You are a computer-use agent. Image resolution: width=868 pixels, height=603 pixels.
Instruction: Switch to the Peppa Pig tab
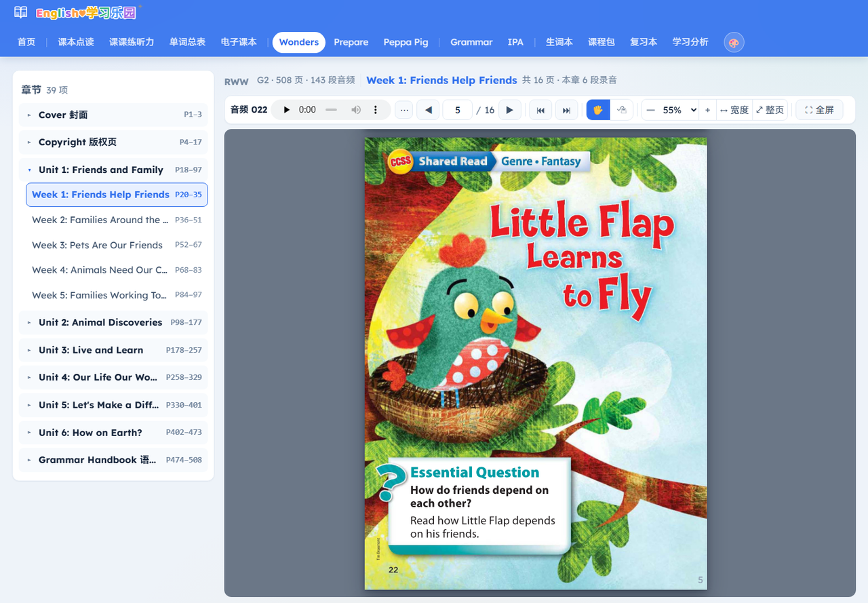(x=406, y=42)
